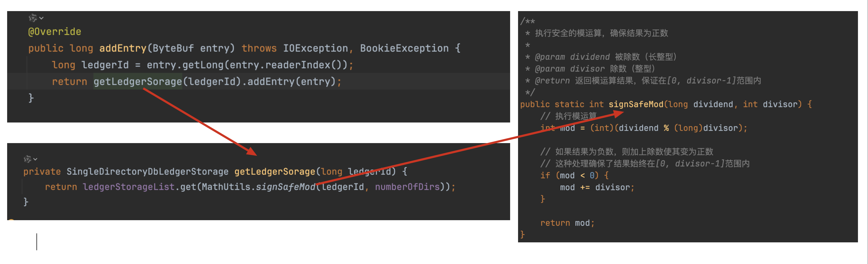Click the ledgerId variable in long ledgerId declaration

tap(105, 65)
